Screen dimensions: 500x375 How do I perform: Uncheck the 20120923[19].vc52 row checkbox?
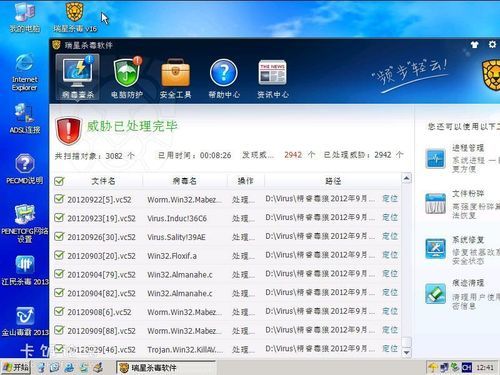pyautogui.click(x=59, y=218)
